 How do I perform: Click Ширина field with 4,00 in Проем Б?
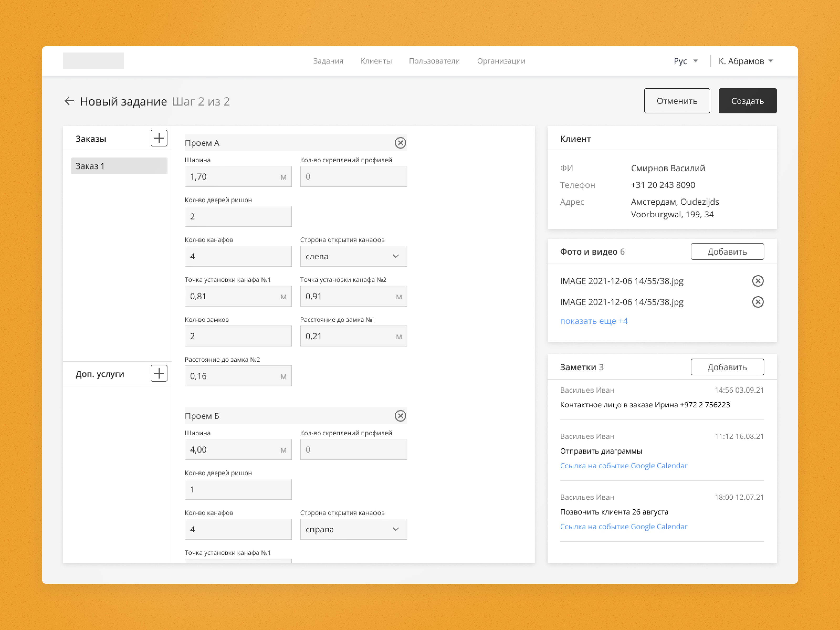point(238,450)
